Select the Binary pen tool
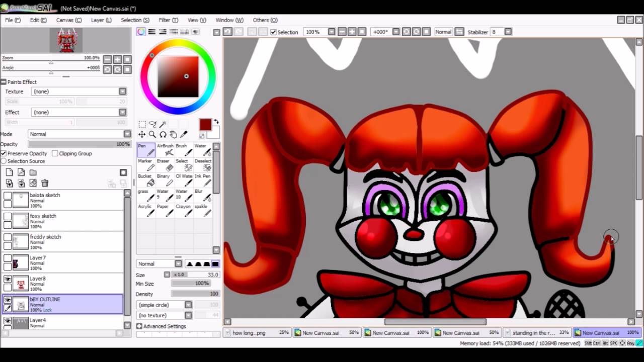 (165, 180)
